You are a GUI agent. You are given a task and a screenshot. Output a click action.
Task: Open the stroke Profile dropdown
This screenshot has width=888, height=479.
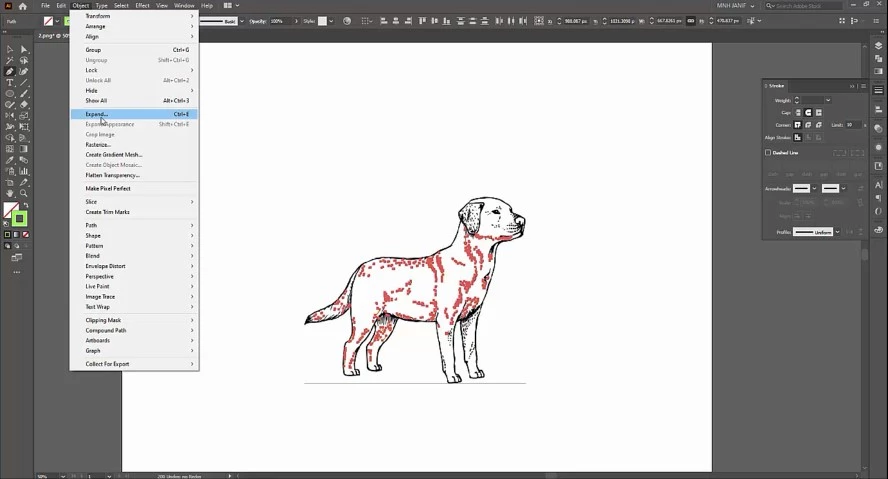click(837, 232)
